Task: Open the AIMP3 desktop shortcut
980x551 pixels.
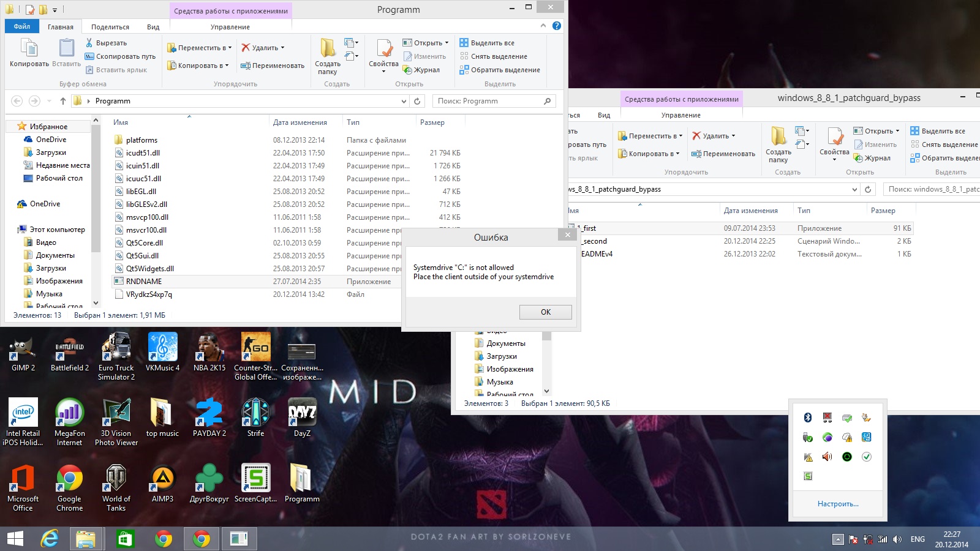Action: pos(162,484)
